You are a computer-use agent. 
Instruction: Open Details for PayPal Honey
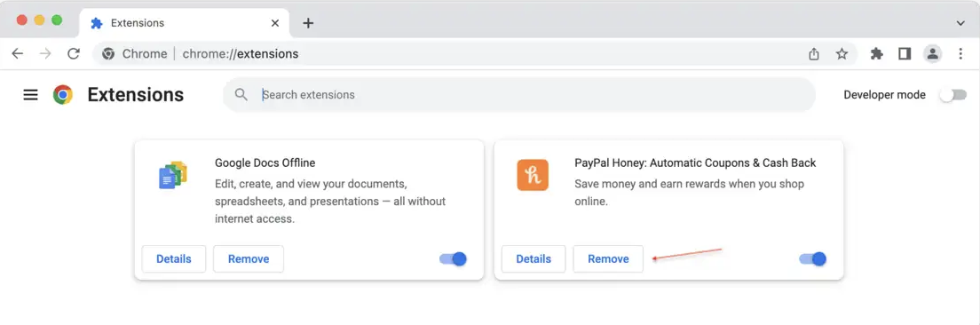point(533,258)
